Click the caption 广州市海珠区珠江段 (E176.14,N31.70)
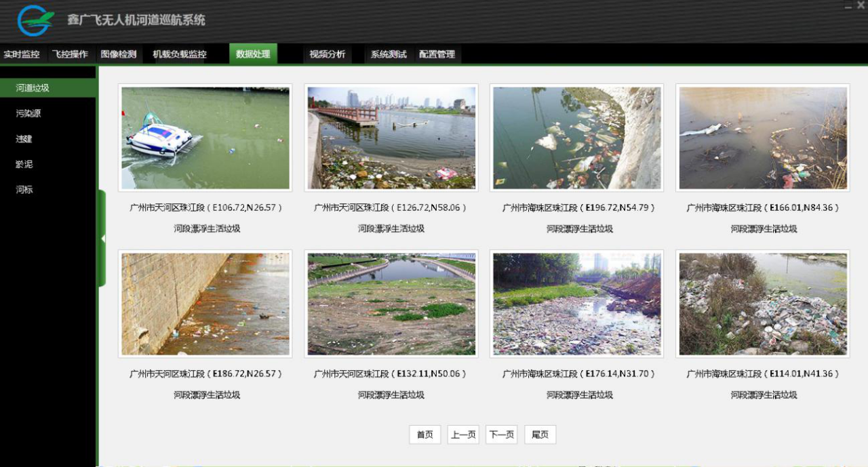Image resolution: width=868 pixels, height=467 pixels. tap(579, 374)
